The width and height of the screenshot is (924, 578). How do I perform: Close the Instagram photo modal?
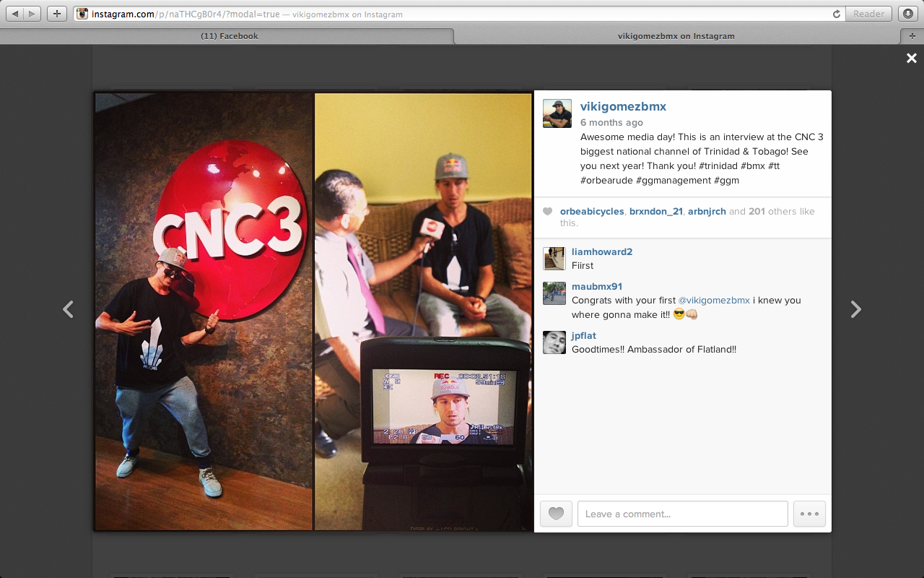coord(912,59)
